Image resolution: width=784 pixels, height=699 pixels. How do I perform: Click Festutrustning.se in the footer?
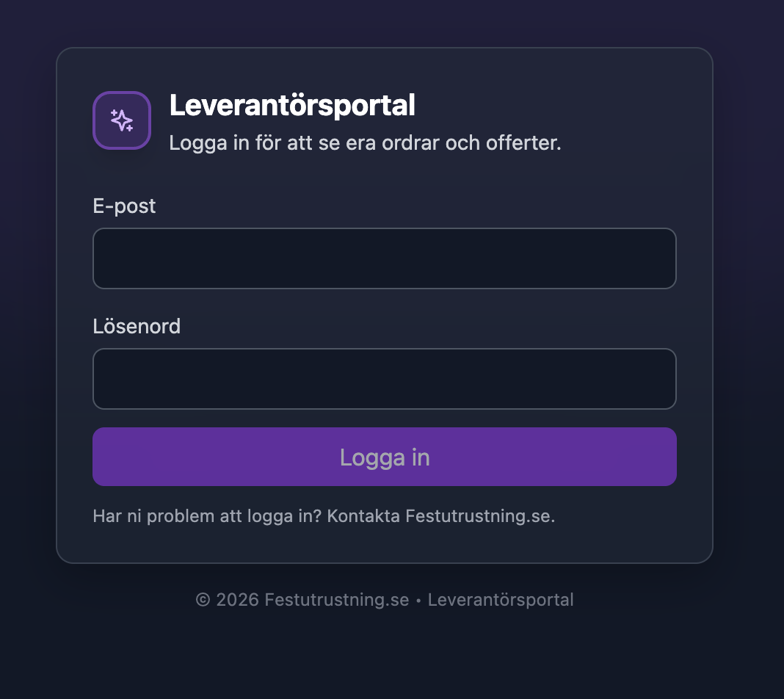click(336, 600)
